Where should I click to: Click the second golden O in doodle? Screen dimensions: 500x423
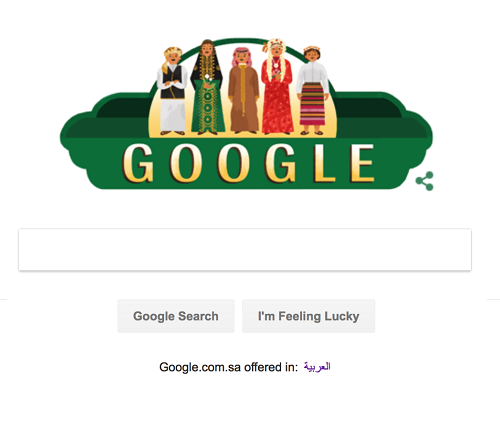click(233, 163)
